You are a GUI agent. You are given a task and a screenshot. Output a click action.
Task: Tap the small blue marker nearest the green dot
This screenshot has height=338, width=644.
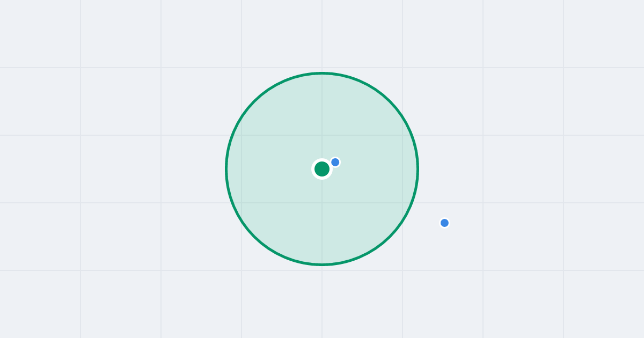[x=335, y=162]
